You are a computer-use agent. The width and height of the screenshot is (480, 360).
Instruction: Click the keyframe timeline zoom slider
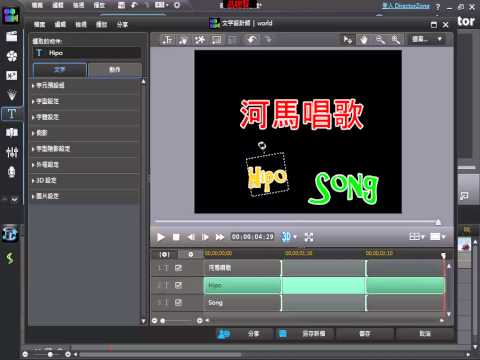[177, 321]
